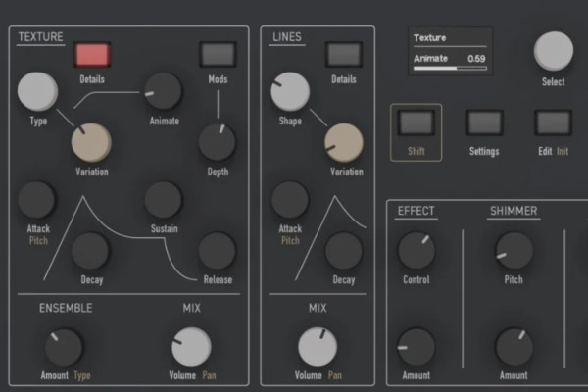Click the SHIMMER section title
This screenshot has height=392, width=588.
[514, 211]
